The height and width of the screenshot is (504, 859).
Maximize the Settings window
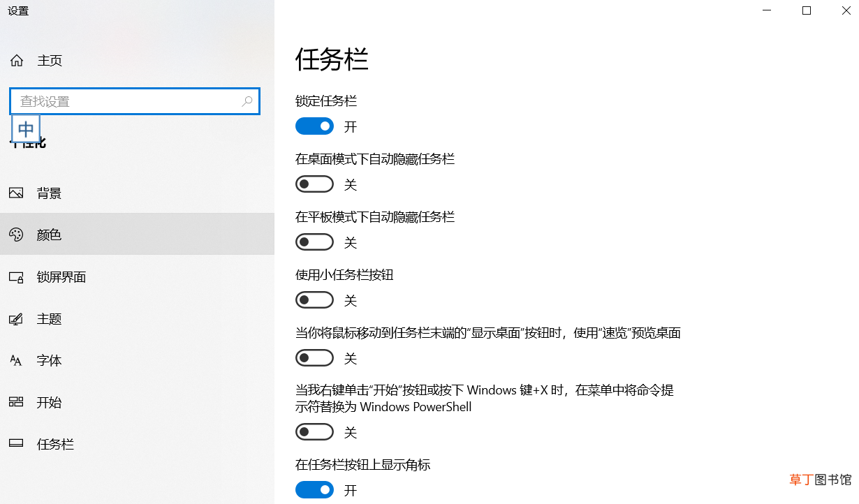pyautogui.click(x=807, y=10)
